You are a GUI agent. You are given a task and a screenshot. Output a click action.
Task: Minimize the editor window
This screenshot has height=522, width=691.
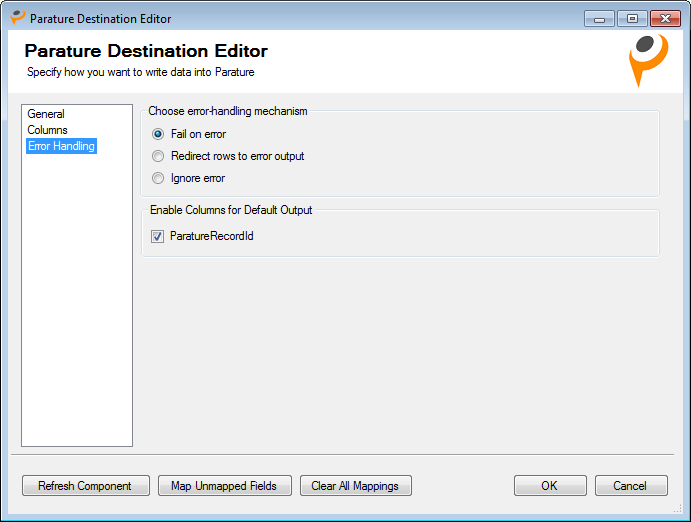click(599, 19)
